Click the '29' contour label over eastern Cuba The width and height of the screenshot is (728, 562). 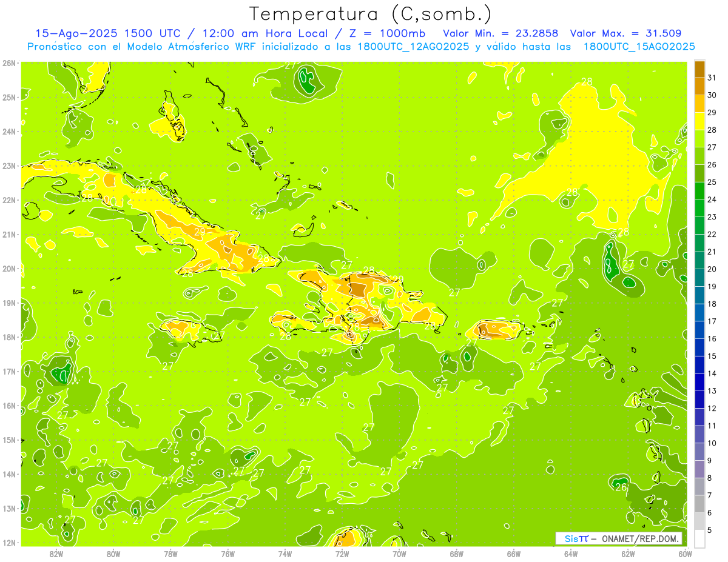(x=200, y=231)
